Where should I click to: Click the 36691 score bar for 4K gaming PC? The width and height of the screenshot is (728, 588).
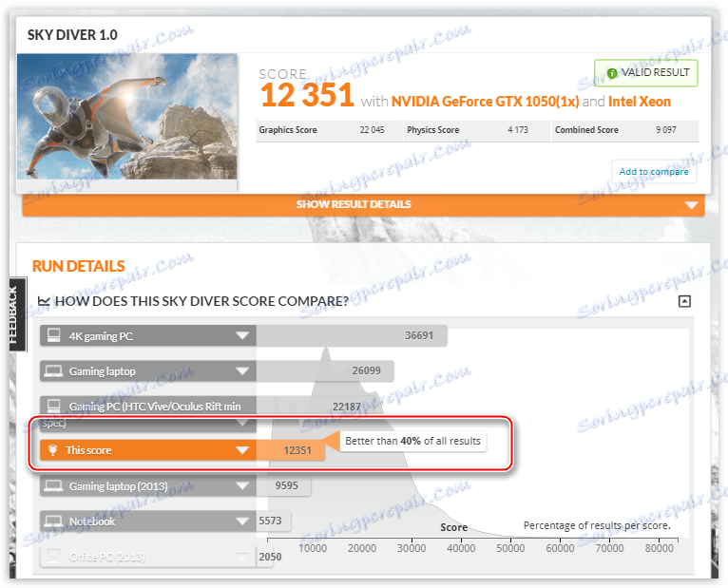pos(352,335)
